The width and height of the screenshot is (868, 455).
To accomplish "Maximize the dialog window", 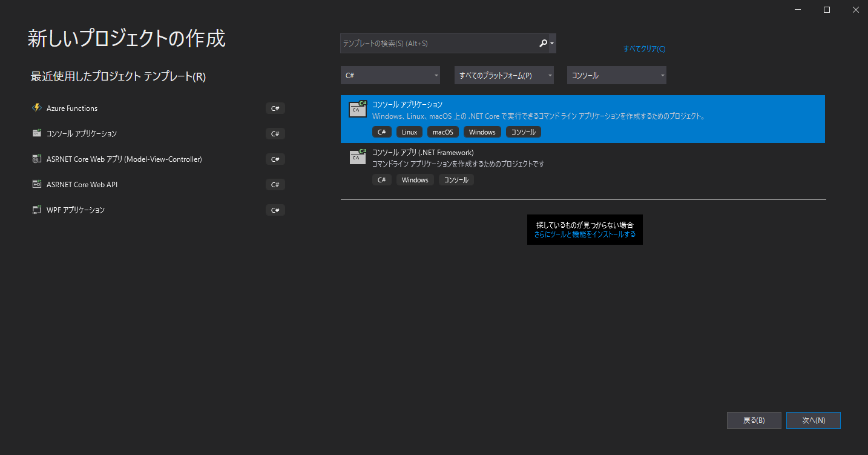I will click(x=826, y=9).
